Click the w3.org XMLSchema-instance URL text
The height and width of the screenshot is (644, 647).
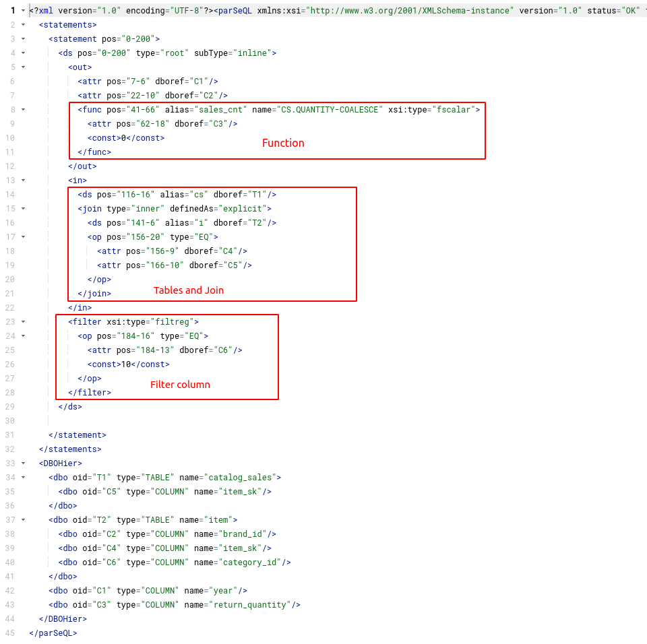(410, 11)
